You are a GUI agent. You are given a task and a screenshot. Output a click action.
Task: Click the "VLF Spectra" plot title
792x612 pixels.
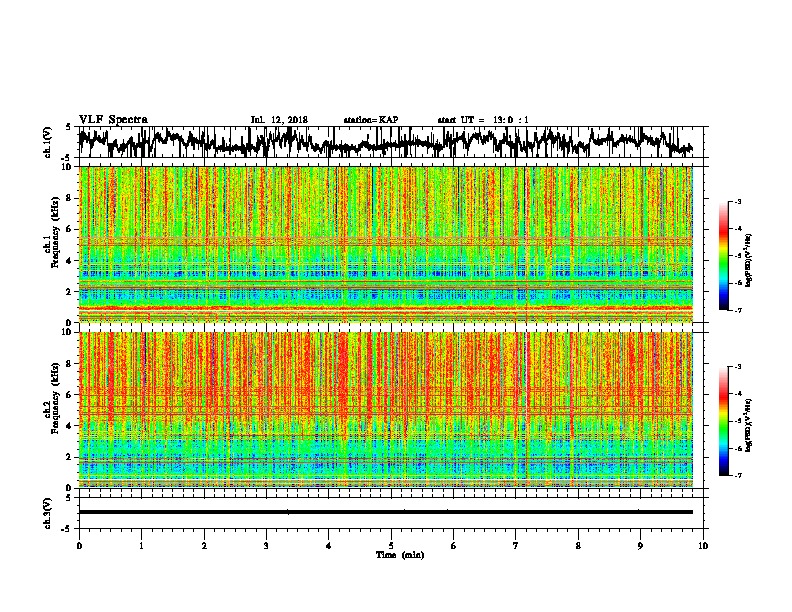tap(113, 120)
